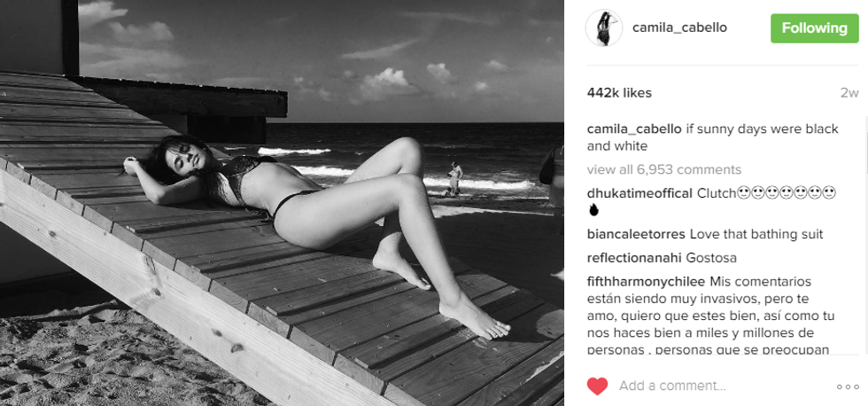Viewport: 868px width, 406px height.
Task: Open camila_cabello username in header
Action: 680,27
